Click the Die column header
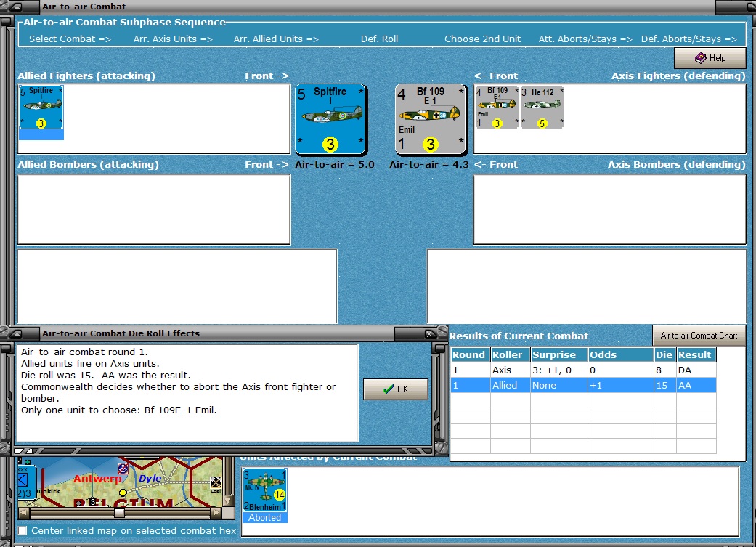The image size is (756, 547). 665,354
